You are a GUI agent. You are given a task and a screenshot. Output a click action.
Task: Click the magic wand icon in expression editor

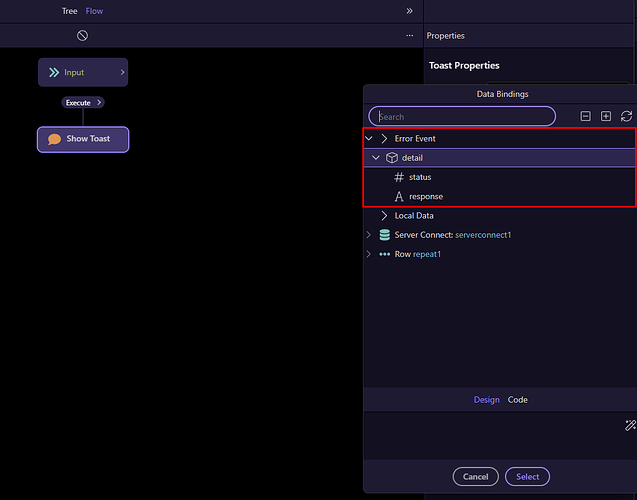pos(629,425)
